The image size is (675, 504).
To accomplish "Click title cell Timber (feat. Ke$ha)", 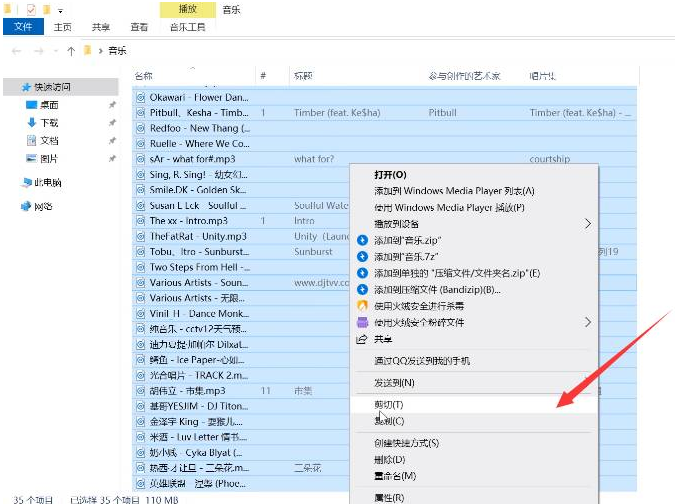I will tap(337, 113).
